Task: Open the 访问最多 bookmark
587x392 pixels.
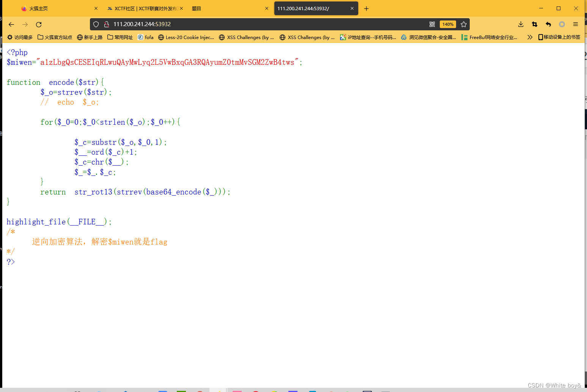Action: 20,37
